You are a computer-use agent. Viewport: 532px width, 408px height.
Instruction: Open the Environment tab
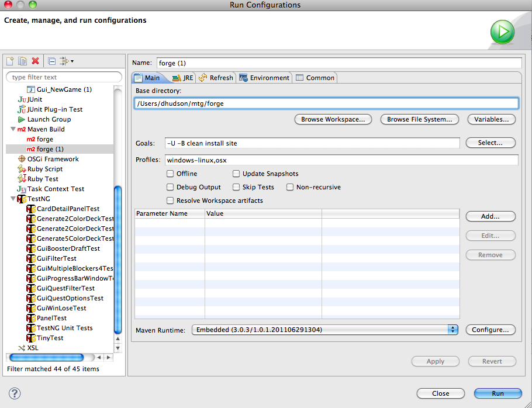(x=264, y=78)
